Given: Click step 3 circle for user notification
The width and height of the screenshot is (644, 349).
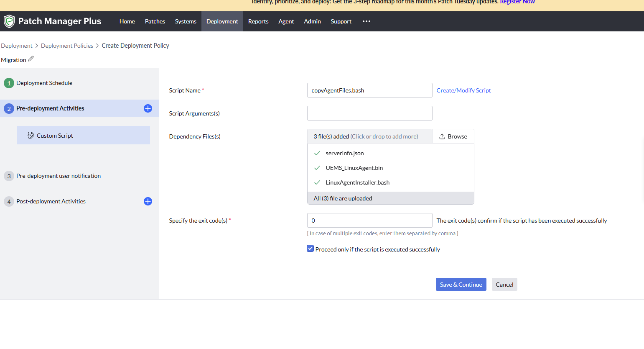Looking at the screenshot, I should (9, 176).
